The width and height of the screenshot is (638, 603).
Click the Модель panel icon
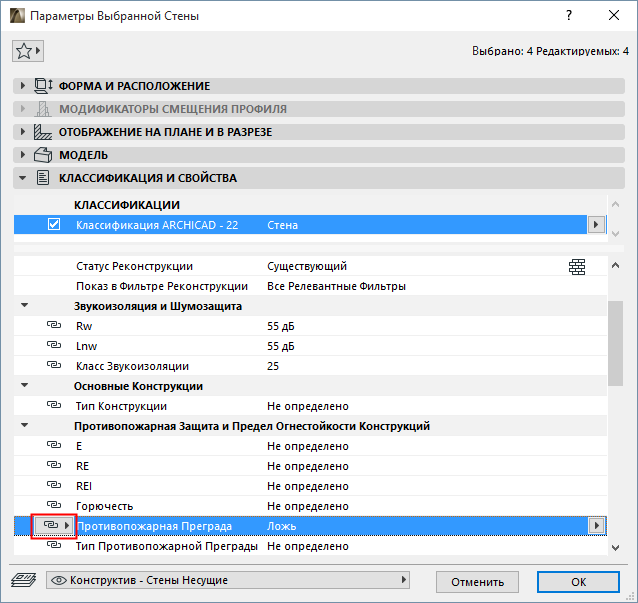[x=43, y=155]
